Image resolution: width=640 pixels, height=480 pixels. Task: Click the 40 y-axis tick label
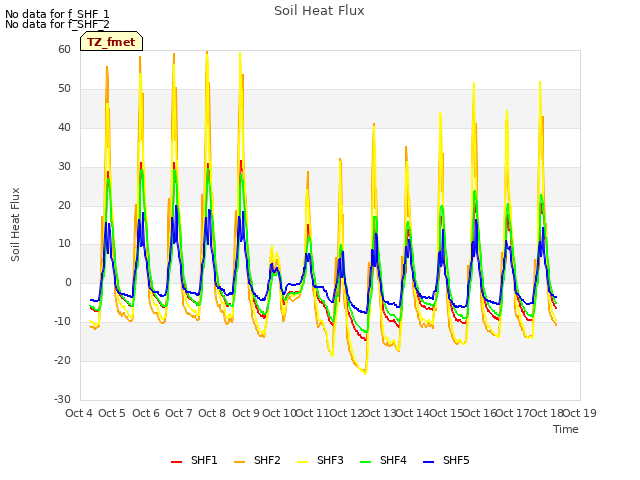click(x=64, y=127)
